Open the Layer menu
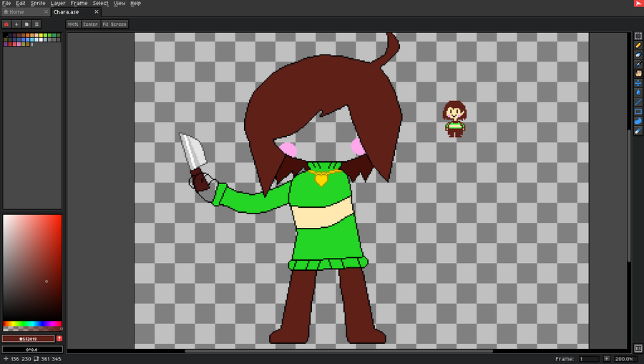This screenshot has height=364, width=644. pos(58,4)
